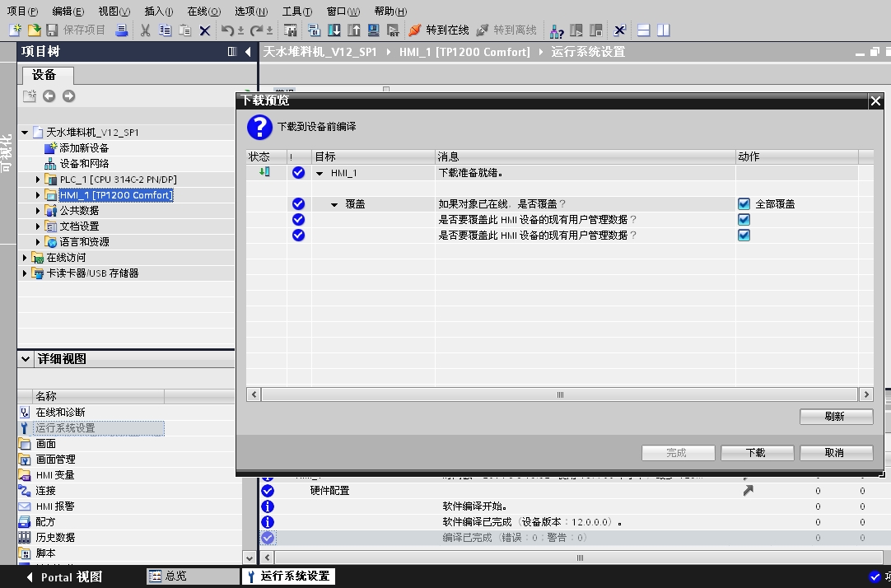The width and height of the screenshot is (891, 588).
Task: Click the left arrow of download preview scrollbar
Action: pyautogui.click(x=254, y=394)
